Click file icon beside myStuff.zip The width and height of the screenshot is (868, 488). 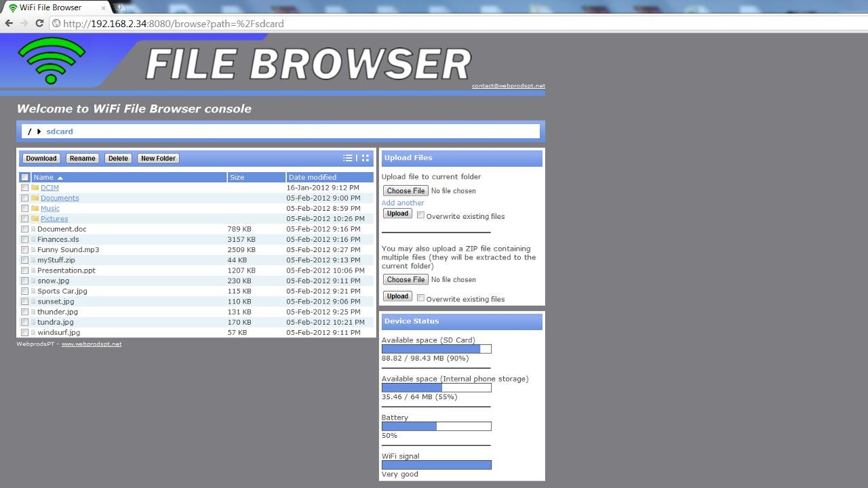coord(33,260)
